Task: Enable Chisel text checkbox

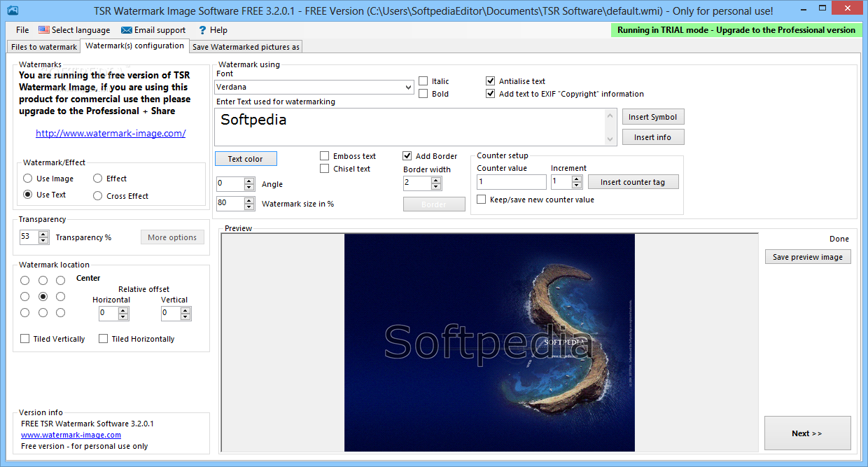Action: (325, 169)
